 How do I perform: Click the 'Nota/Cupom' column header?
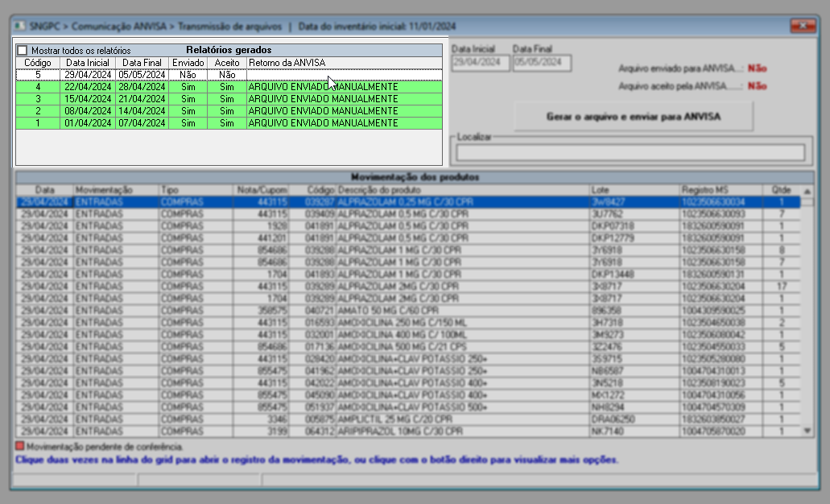tap(262, 189)
